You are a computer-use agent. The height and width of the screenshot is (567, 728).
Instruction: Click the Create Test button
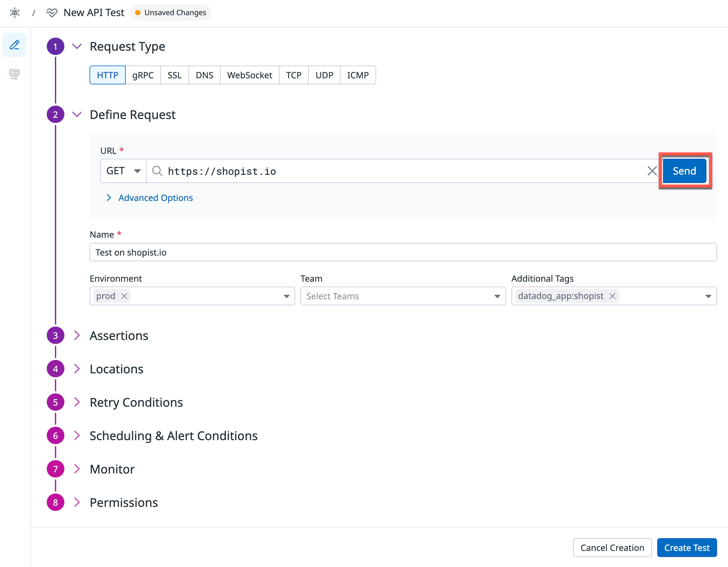[686, 548]
